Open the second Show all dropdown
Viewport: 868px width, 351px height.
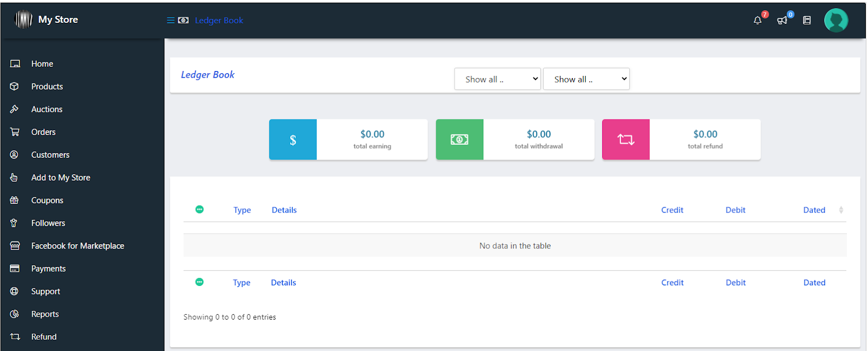[586, 79]
